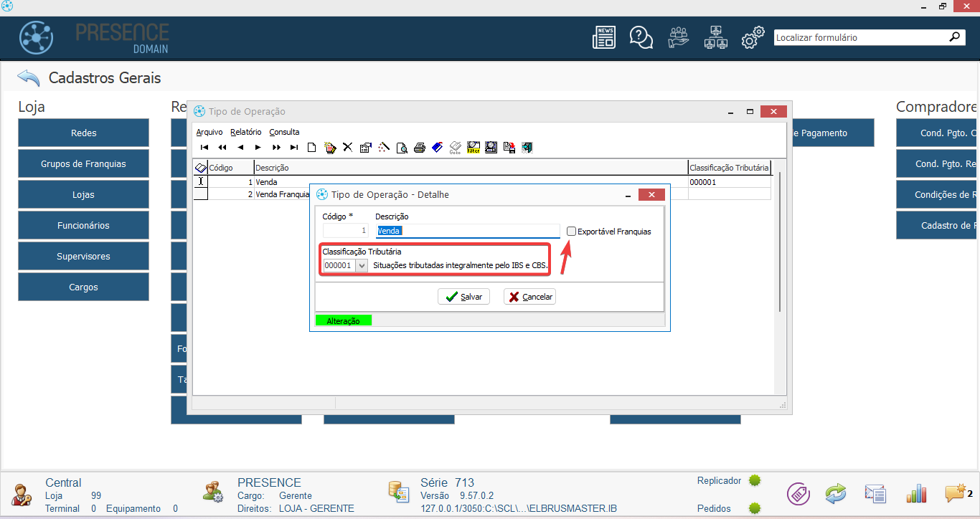Click the back arrow beside Cadastros Gerais
Image resolution: width=980 pixels, height=519 pixels.
click(x=29, y=77)
